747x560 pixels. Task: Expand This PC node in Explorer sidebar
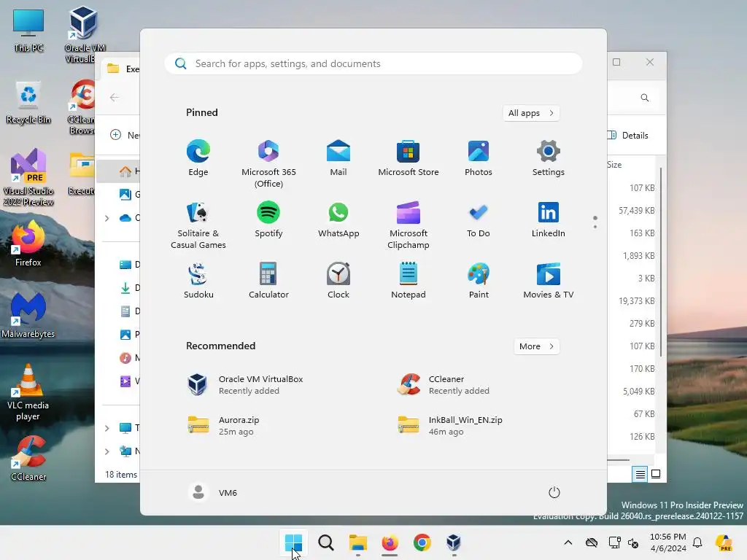click(107, 428)
